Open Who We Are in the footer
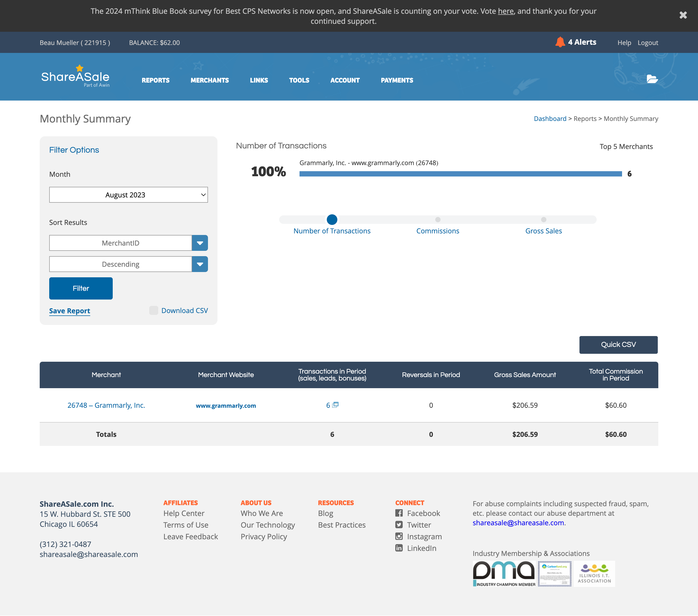Screen dimensions: 698x616 click(x=262, y=513)
